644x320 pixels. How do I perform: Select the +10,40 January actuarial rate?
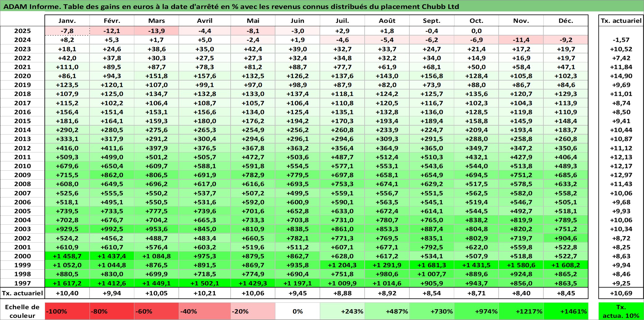click(x=67, y=293)
